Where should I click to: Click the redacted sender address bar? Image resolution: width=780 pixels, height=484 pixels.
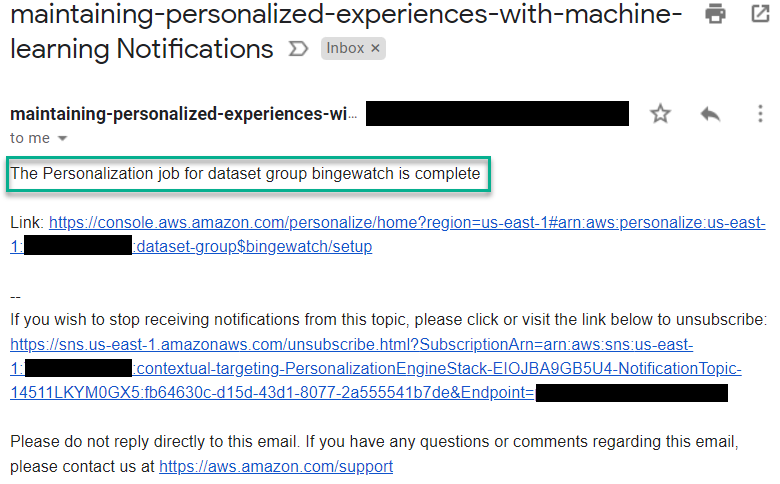[x=497, y=113]
